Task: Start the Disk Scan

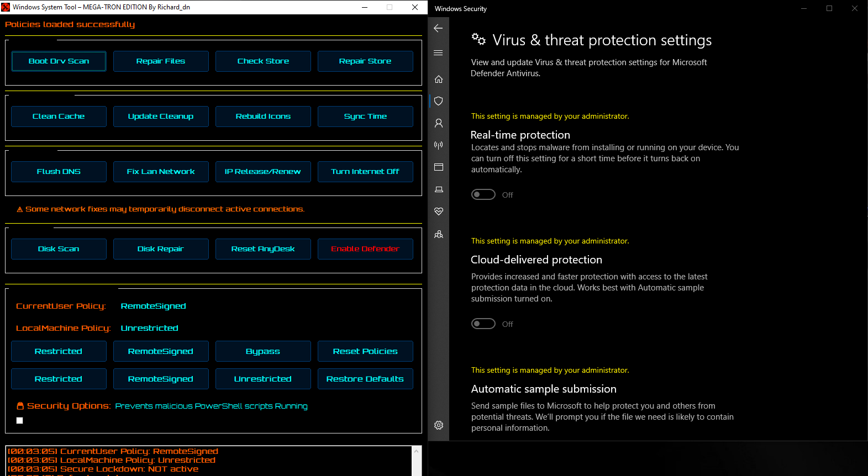Action: point(59,249)
